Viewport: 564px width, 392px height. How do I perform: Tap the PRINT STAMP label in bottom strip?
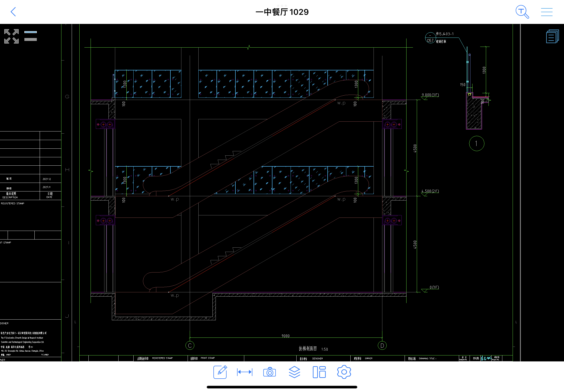208,358
